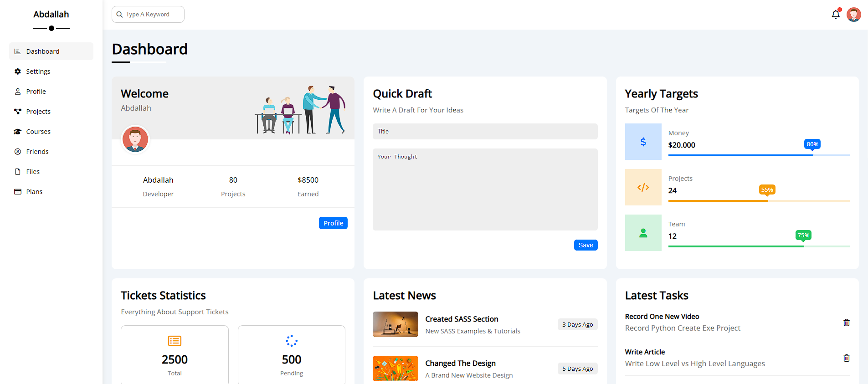The width and height of the screenshot is (868, 384).
Task: Click the Developer role label
Action: pos(158,194)
